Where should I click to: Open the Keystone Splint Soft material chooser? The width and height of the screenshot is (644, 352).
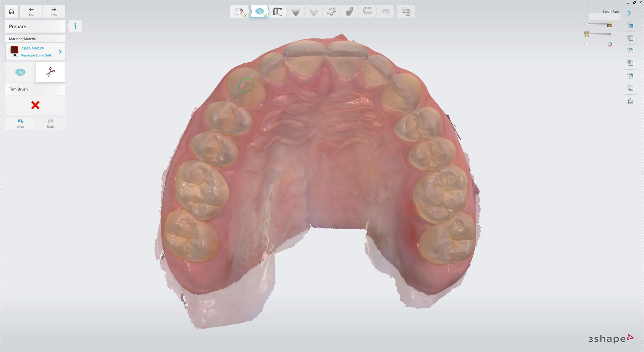point(36,55)
